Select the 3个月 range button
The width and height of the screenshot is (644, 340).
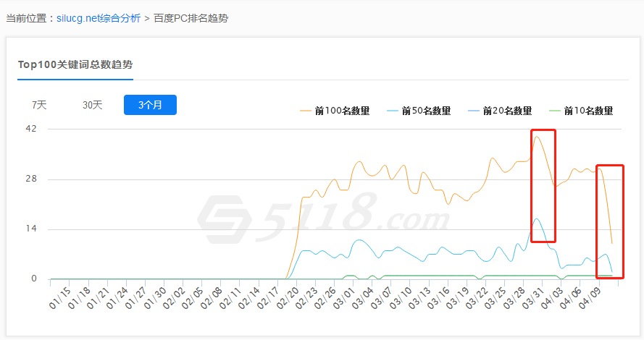150,105
